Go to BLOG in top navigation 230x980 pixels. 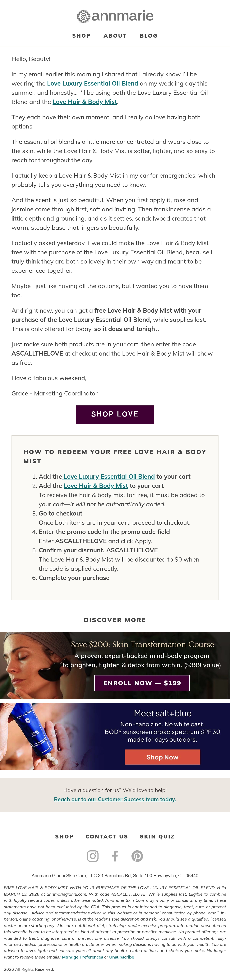pos(149,36)
